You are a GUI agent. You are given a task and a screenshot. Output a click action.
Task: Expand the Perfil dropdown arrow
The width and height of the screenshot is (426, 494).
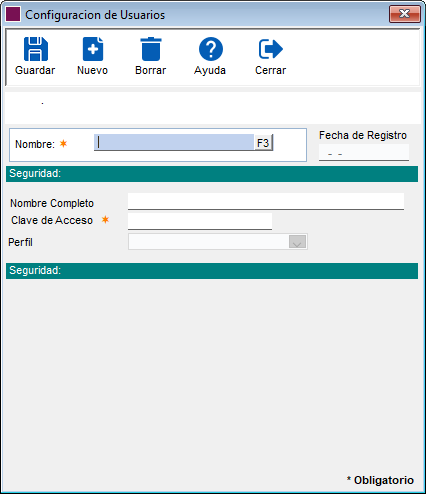coord(297,242)
